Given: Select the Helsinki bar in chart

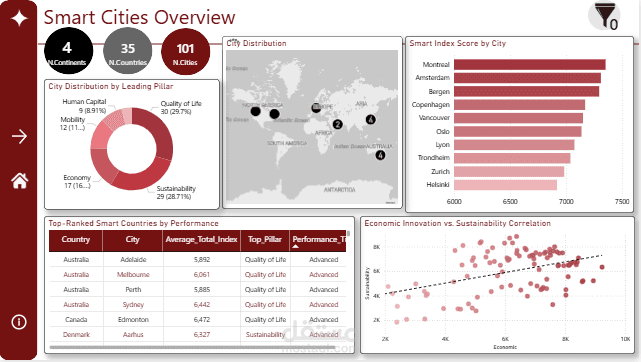Looking at the screenshot, I should click(x=505, y=185).
